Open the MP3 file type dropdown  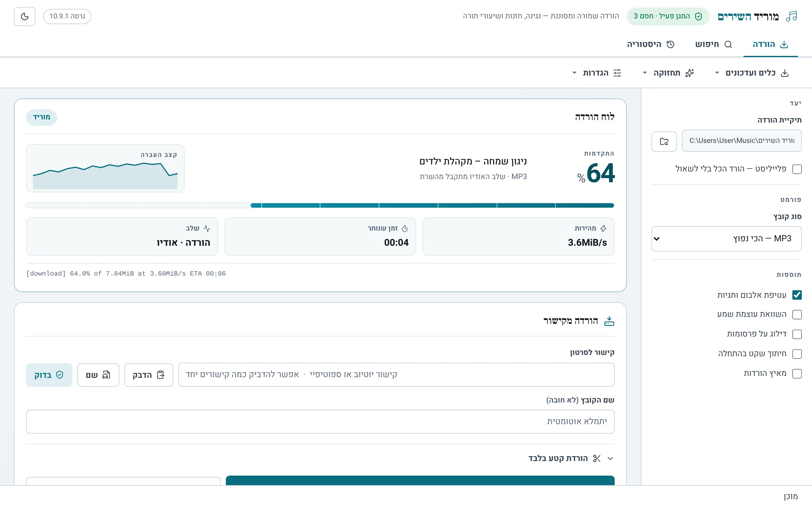(726, 238)
